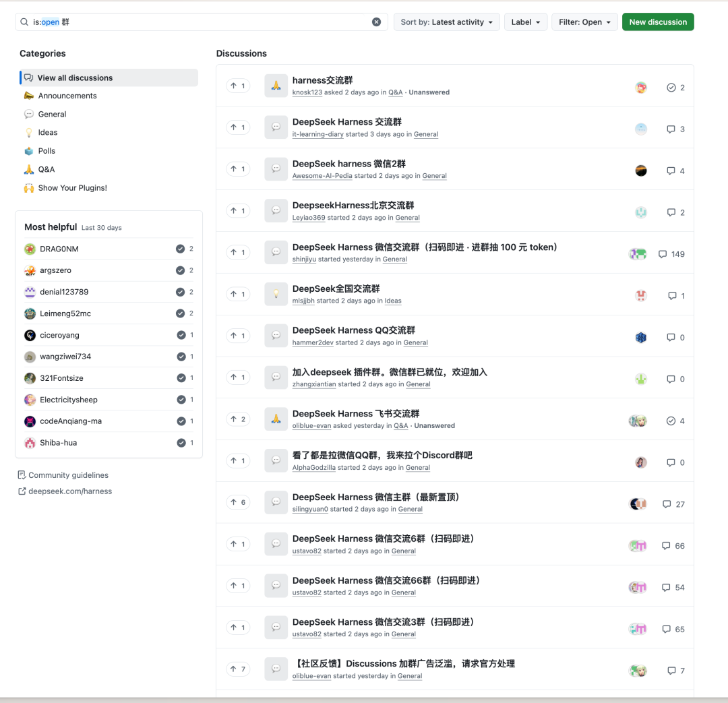Open denial123789 avatar in Most helpful
This screenshot has width=728, height=703.
click(x=30, y=292)
